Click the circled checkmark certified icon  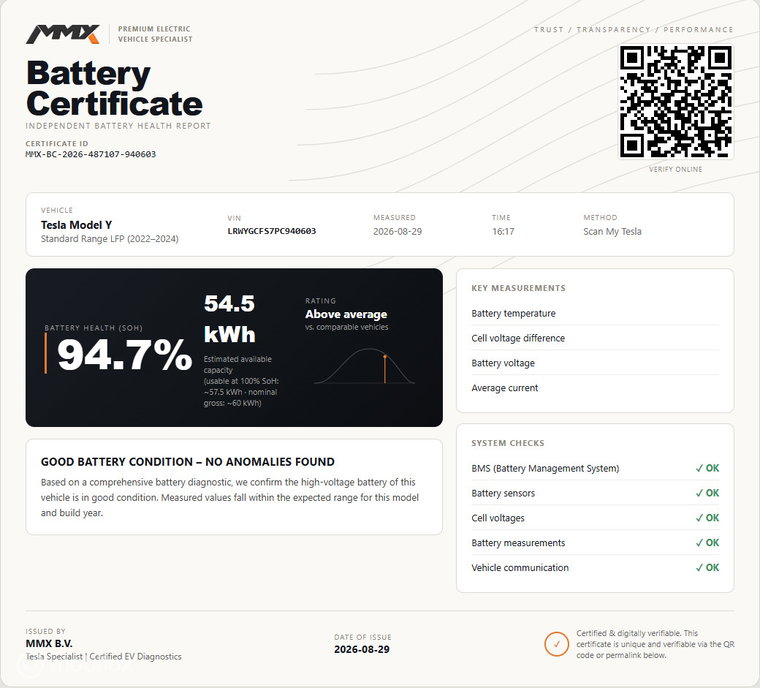556,644
